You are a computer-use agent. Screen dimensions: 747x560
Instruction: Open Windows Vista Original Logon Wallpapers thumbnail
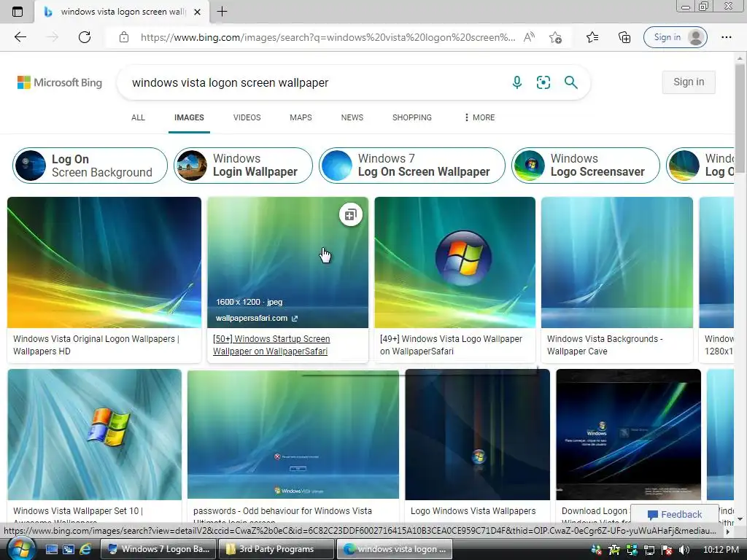[104, 262]
